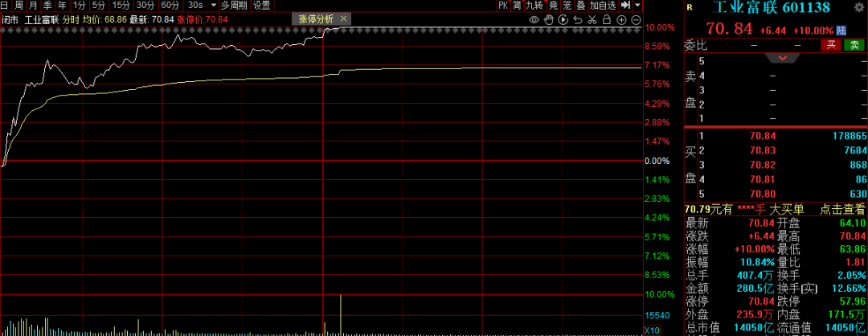Open the dropdown arrow next to 30s

(x=214, y=6)
